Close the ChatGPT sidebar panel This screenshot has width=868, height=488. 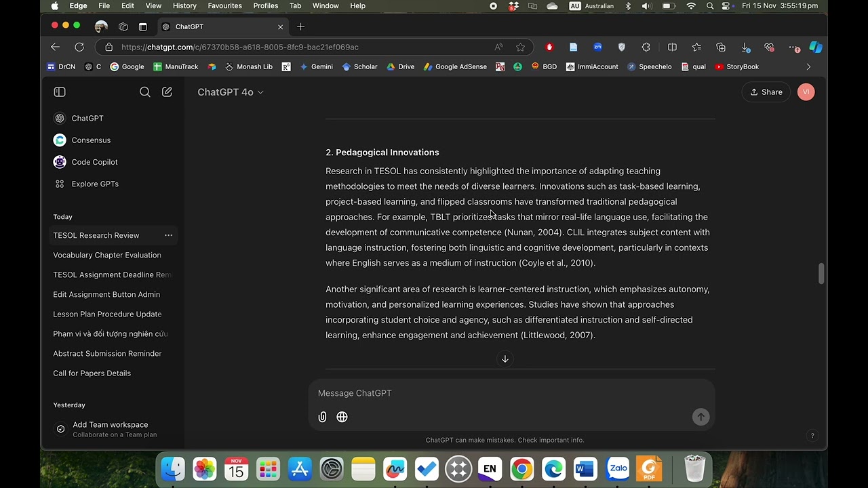pyautogui.click(x=60, y=92)
